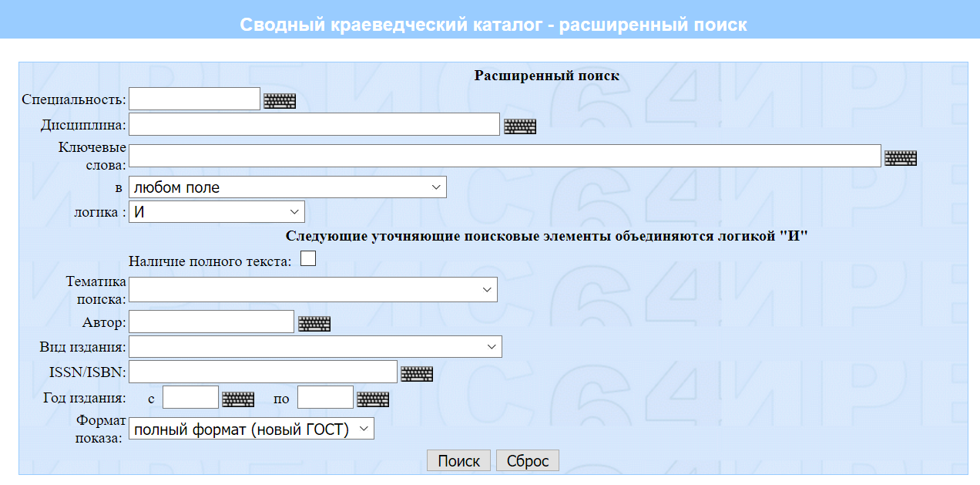Image resolution: width=980 pixels, height=485 pixels.
Task: Click into the Дисциплина input field
Action: [x=314, y=124]
